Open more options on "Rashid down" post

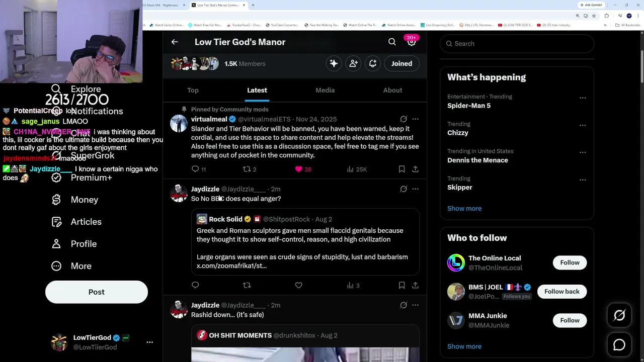click(x=415, y=305)
